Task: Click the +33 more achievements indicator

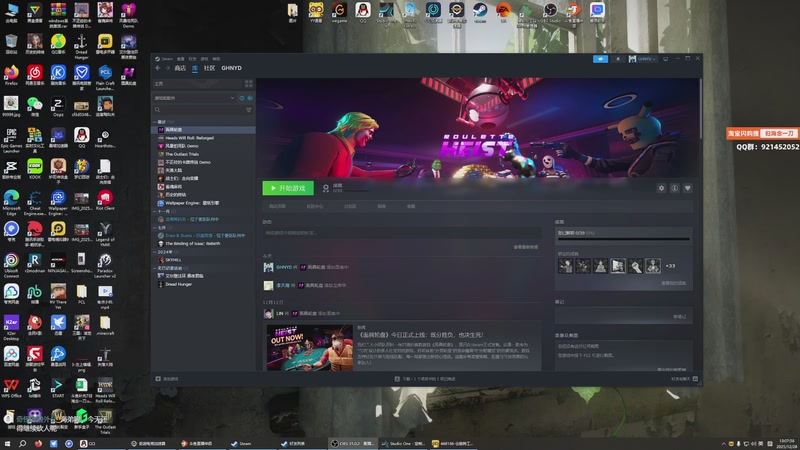Action: tap(670, 266)
